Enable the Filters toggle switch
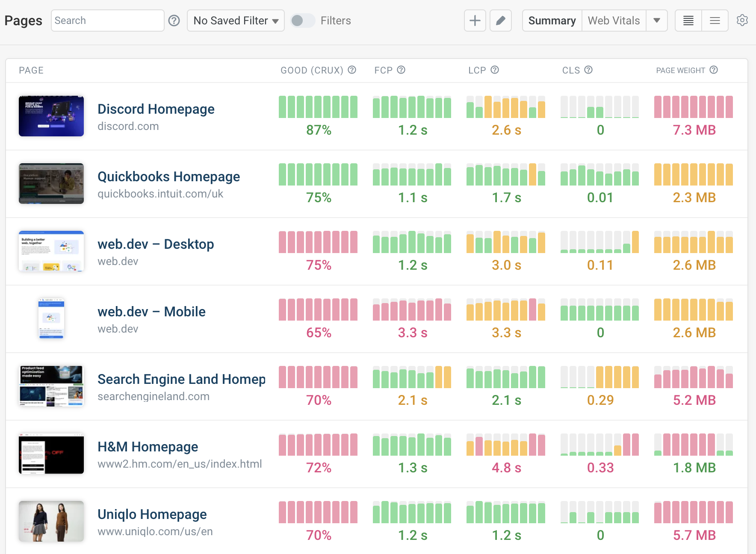The height and width of the screenshot is (554, 756). pos(302,21)
